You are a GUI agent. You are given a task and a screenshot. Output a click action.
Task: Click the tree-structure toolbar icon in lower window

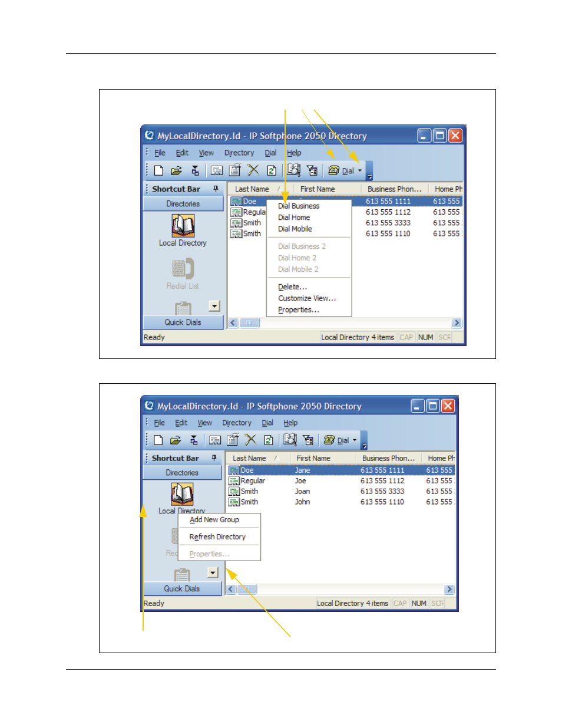[x=194, y=440]
